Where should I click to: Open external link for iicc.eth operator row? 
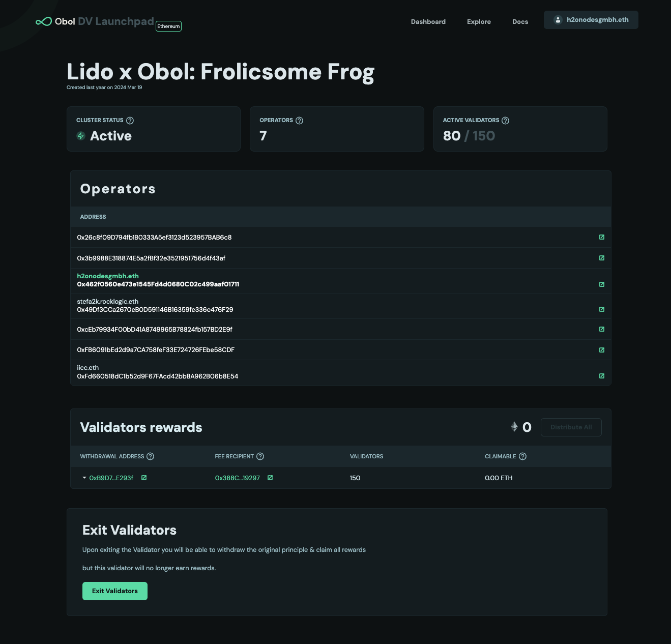tap(602, 376)
